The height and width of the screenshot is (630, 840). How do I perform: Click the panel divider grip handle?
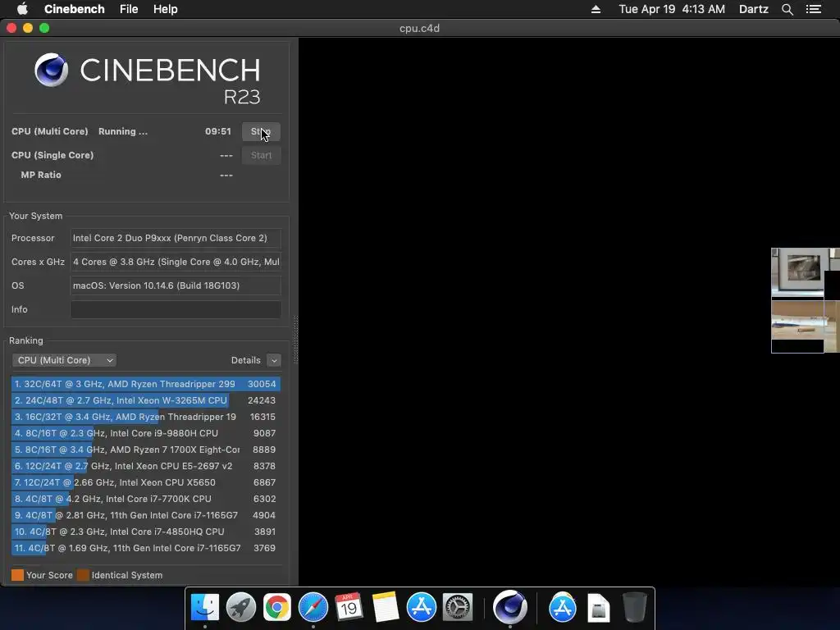click(295, 340)
